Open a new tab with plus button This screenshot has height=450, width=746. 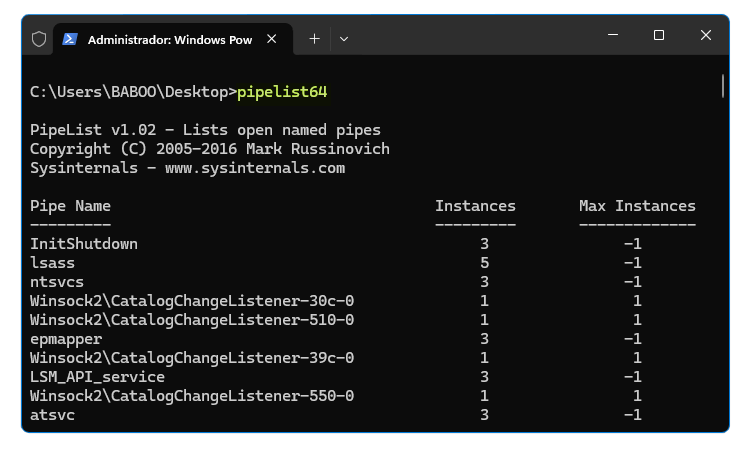click(314, 39)
